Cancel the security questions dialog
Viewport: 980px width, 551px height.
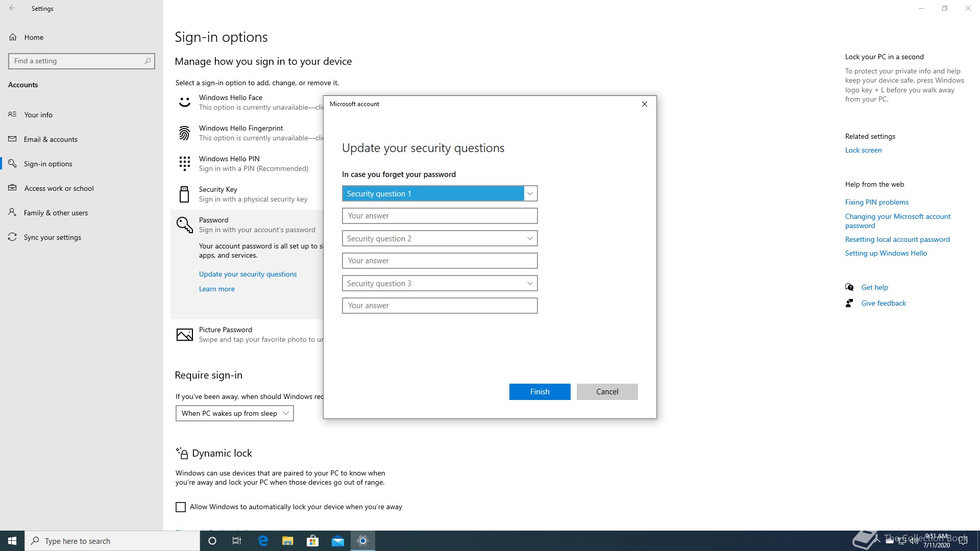607,392
